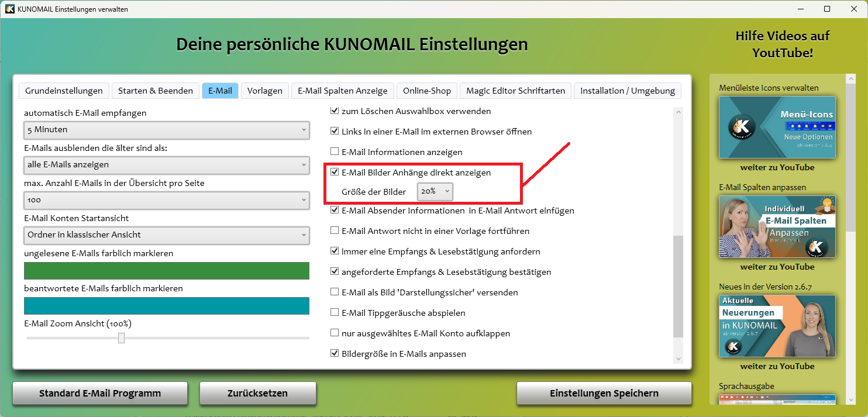Click the settings panel scroll-up arrow
The image size is (868, 417).
(678, 112)
